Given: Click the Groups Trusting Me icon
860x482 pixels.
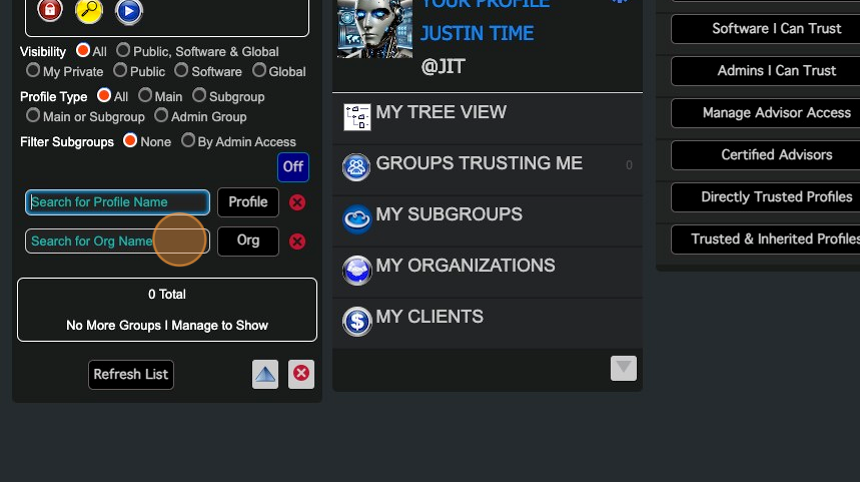Looking at the screenshot, I should tap(357, 167).
